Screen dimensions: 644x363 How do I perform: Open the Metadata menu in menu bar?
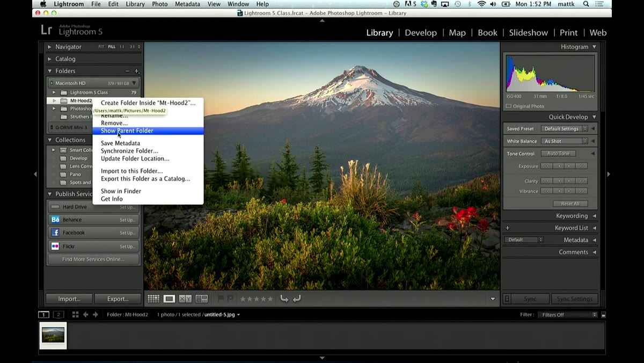tap(187, 4)
